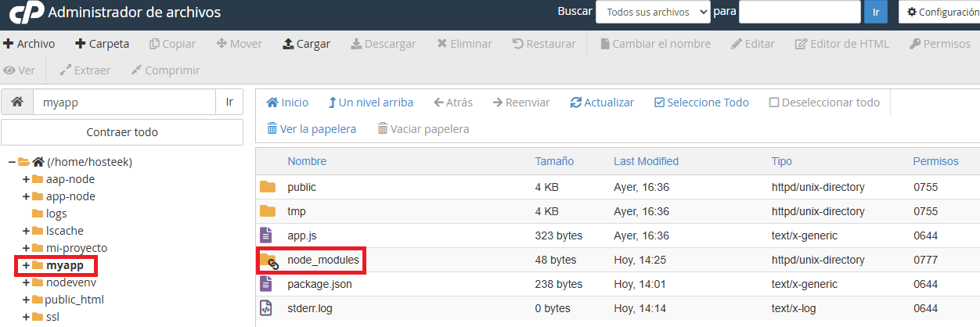Image resolution: width=980 pixels, height=327 pixels.
Task: Select the stderr.log file name
Action: 310,308
